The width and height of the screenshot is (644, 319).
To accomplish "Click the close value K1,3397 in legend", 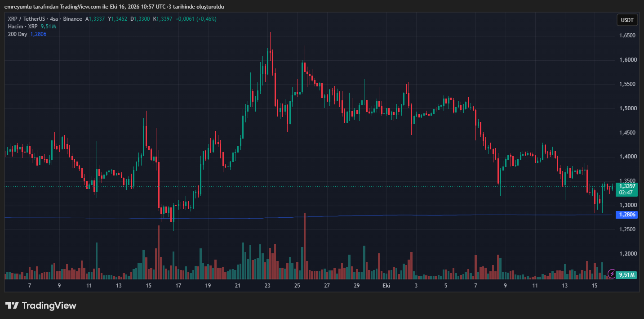I will [163, 19].
